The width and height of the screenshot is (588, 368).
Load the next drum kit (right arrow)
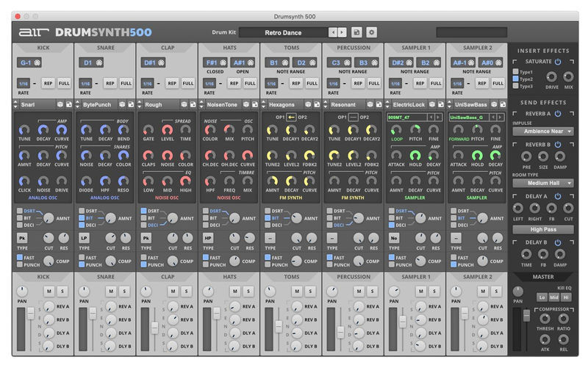pyautogui.click(x=342, y=32)
